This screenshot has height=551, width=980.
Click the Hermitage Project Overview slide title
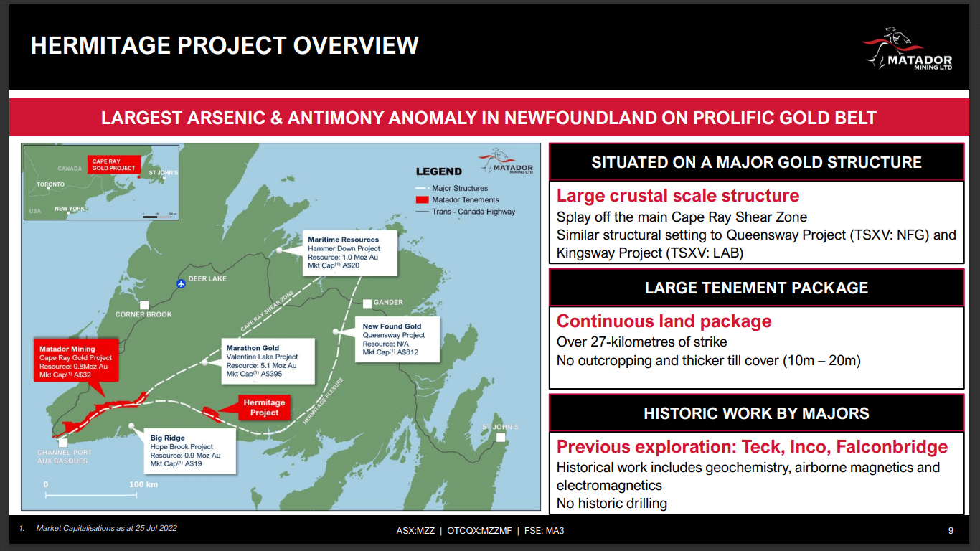pyautogui.click(x=225, y=45)
